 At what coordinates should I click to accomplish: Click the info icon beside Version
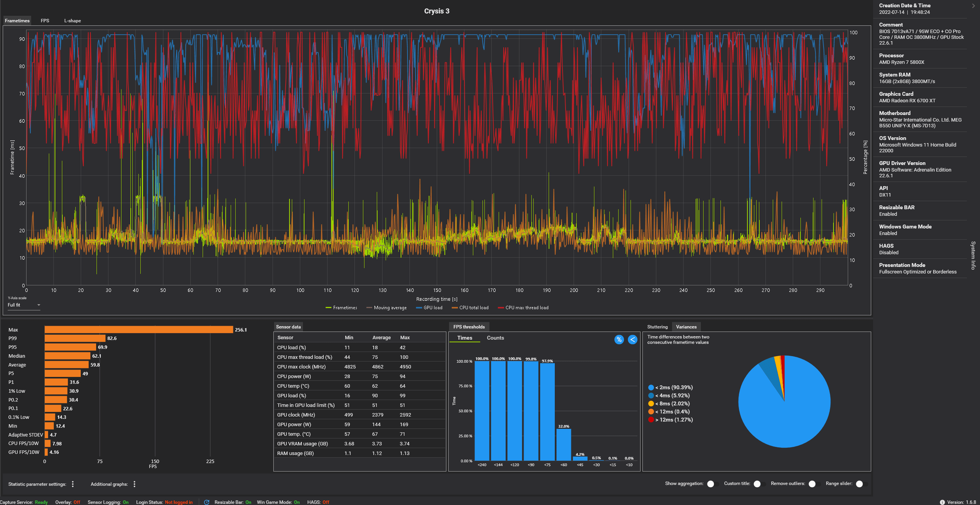point(942,502)
